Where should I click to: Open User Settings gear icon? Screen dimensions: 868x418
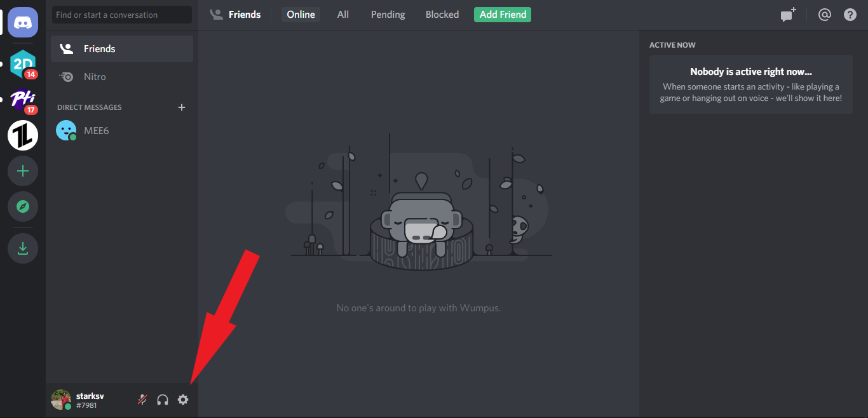(x=183, y=400)
